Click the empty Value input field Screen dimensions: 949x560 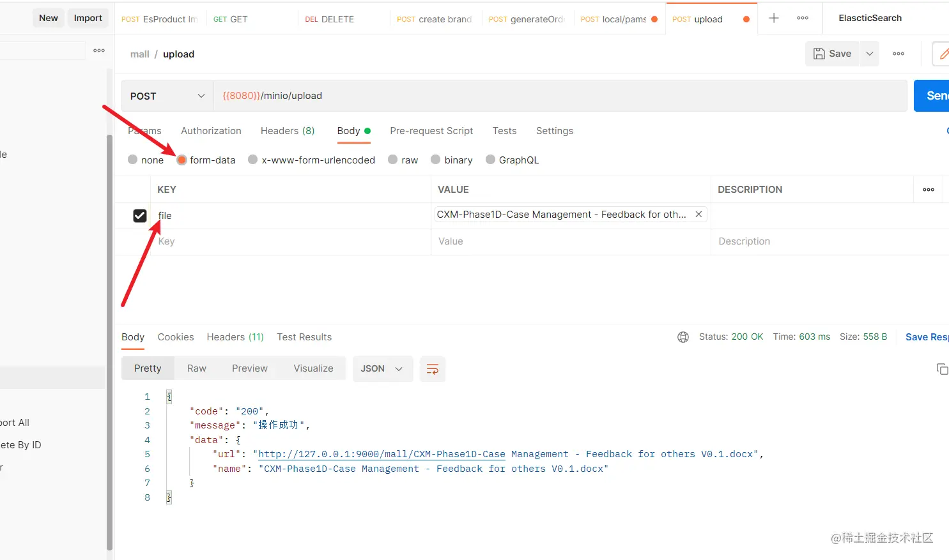[x=571, y=241]
